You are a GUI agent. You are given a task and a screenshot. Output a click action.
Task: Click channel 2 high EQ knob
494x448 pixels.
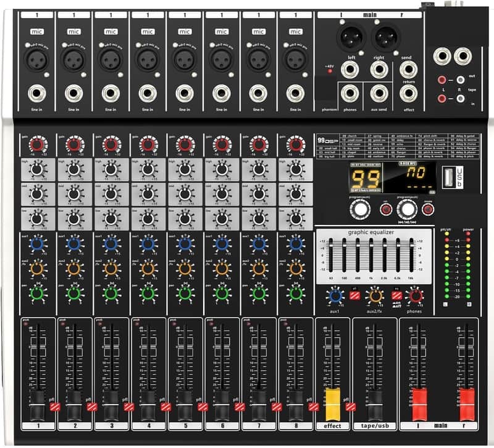click(74, 169)
